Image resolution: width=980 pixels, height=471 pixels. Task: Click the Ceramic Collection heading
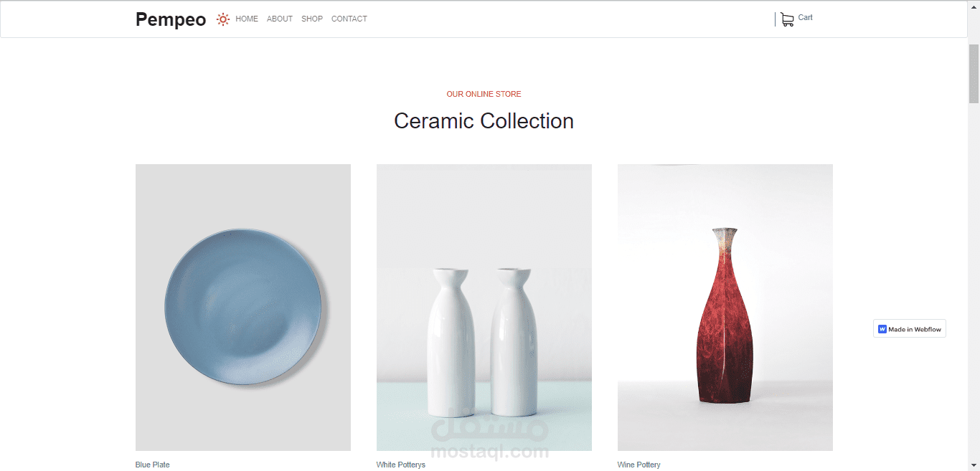pos(484,121)
